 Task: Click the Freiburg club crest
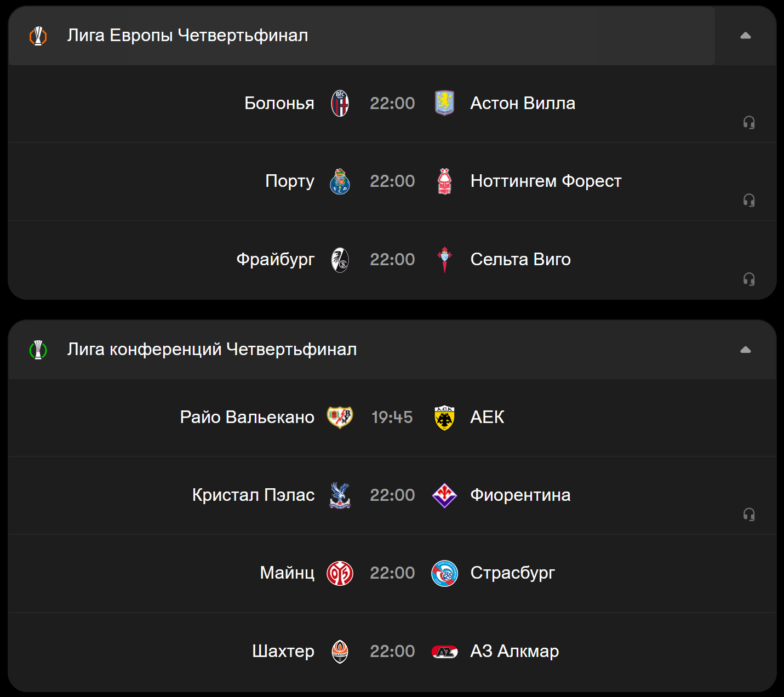coord(340,260)
